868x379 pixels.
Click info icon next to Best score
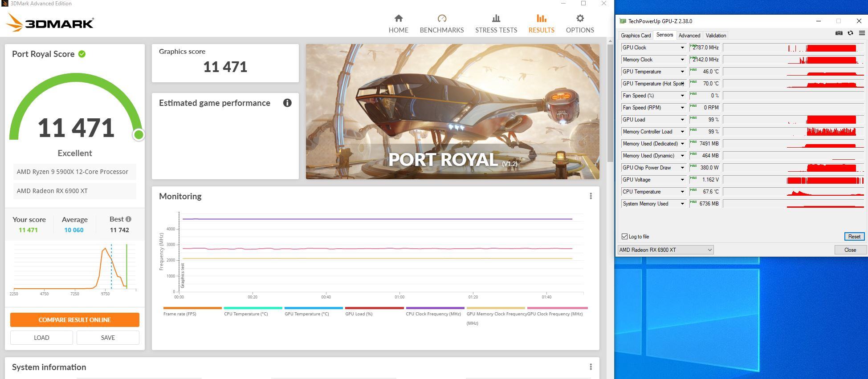pos(128,219)
